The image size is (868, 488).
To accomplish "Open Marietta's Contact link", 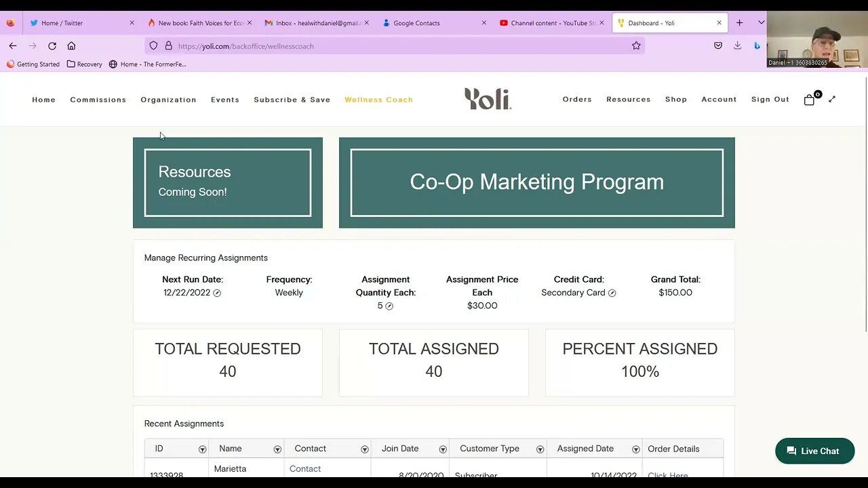I will (x=305, y=468).
